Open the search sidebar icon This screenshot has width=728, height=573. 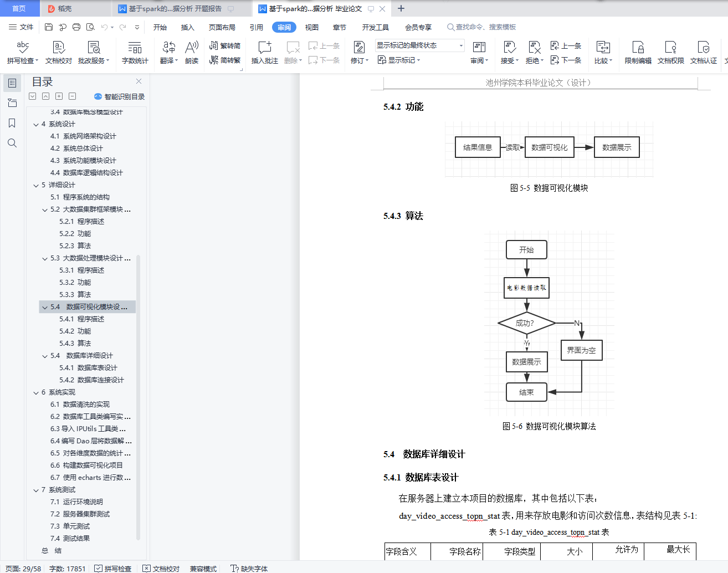point(12,143)
